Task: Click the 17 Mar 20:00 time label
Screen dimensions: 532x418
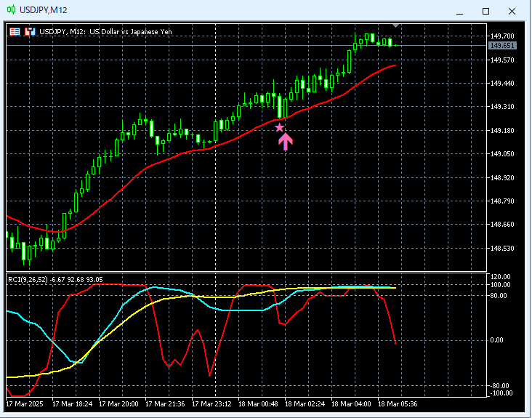Action: [x=118, y=404]
